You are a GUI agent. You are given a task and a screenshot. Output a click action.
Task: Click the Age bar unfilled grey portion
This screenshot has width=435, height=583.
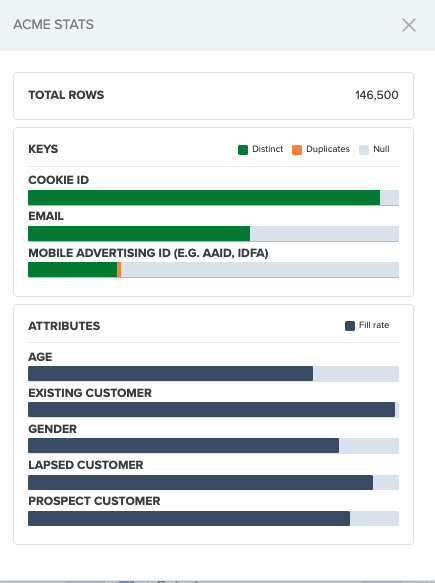click(x=356, y=374)
